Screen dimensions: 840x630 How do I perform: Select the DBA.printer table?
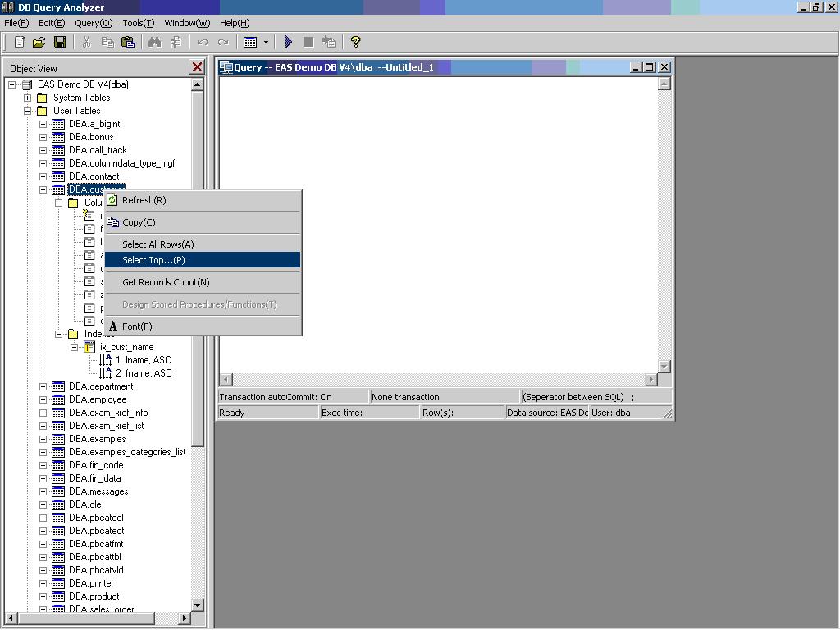pyautogui.click(x=91, y=583)
